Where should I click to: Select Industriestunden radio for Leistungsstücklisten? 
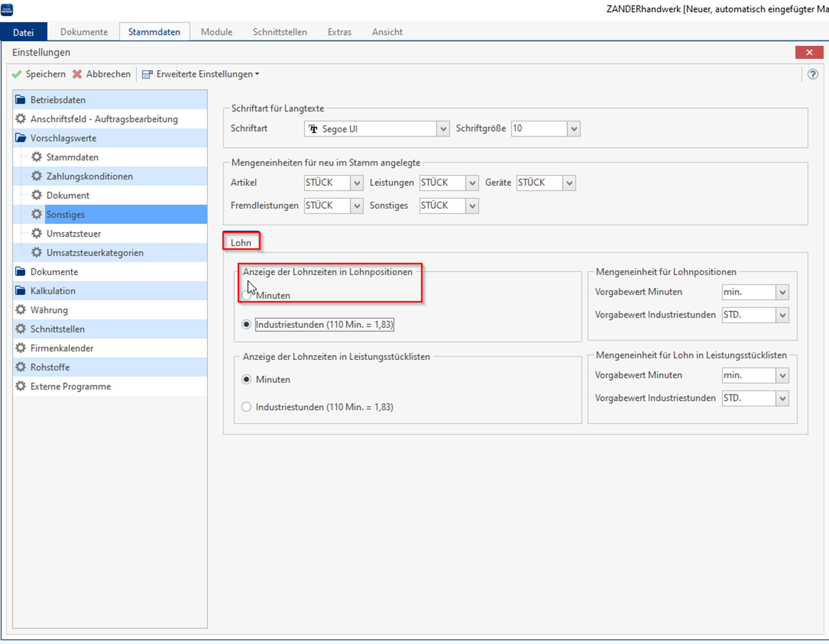tap(246, 407)
